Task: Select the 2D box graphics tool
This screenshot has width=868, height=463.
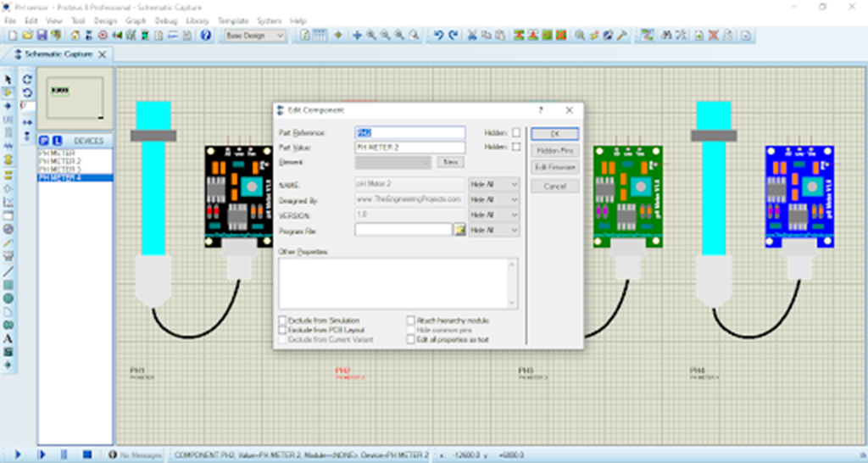Action: [x=8, y=285]
